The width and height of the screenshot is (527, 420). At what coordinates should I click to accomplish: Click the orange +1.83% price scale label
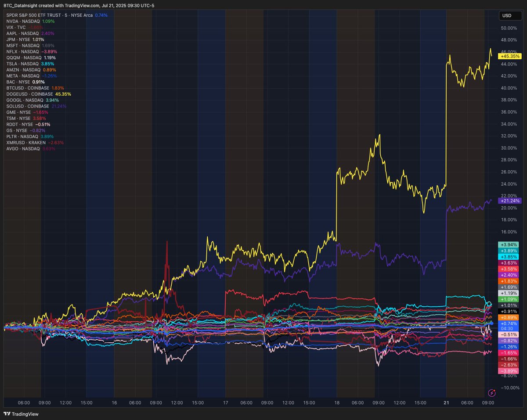[508, 281]
